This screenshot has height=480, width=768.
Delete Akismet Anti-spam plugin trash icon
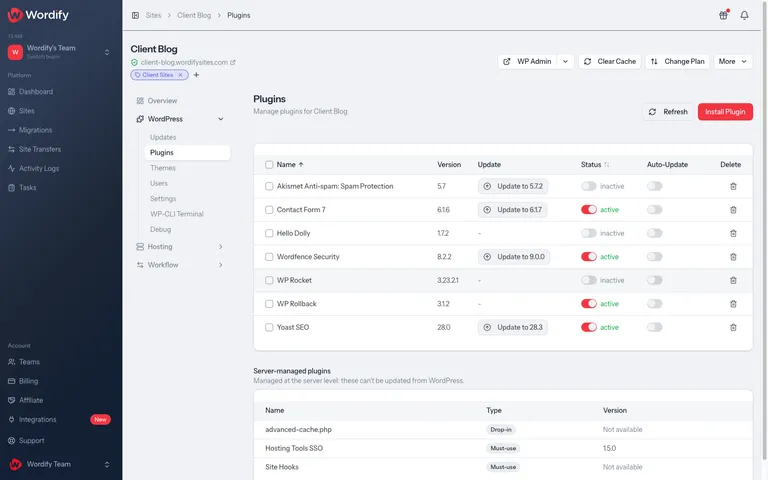[733, 186]
